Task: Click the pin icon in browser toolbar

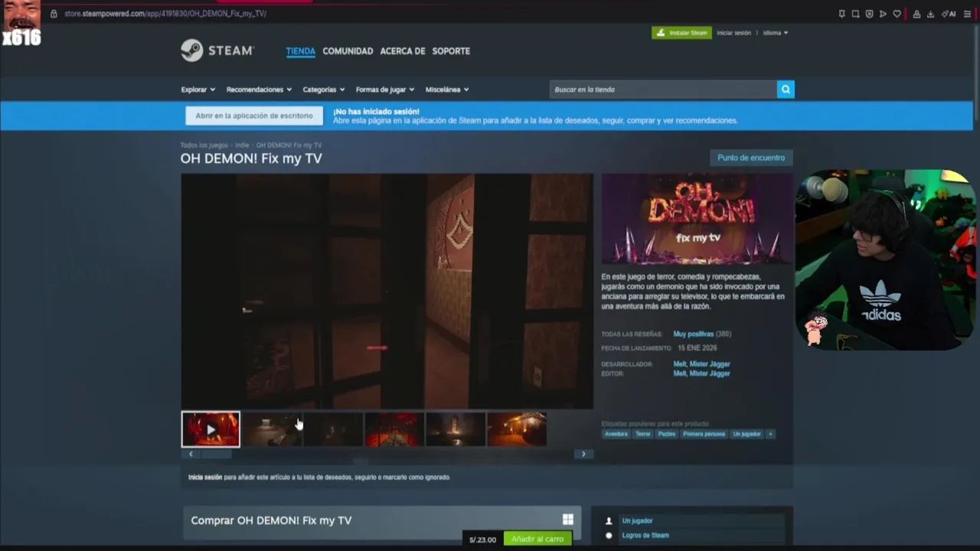Action: click(841, 14)
